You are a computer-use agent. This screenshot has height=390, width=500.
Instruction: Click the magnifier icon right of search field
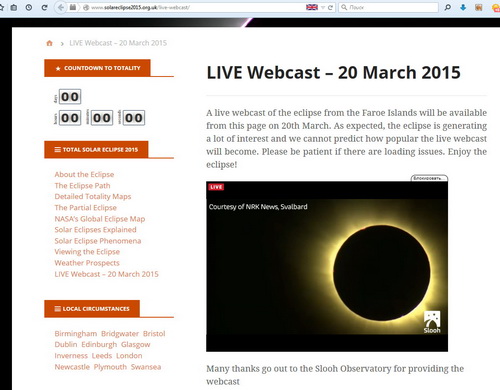[447, 7]
